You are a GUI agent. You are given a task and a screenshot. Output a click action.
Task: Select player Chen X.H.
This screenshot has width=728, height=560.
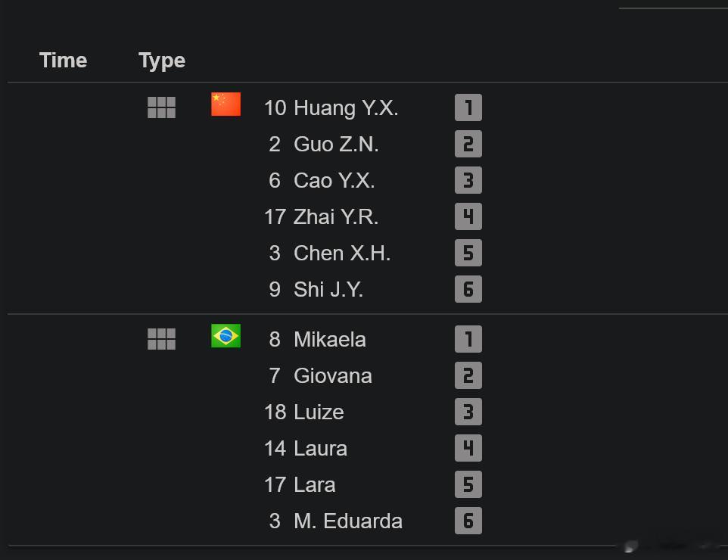[342, 253]
